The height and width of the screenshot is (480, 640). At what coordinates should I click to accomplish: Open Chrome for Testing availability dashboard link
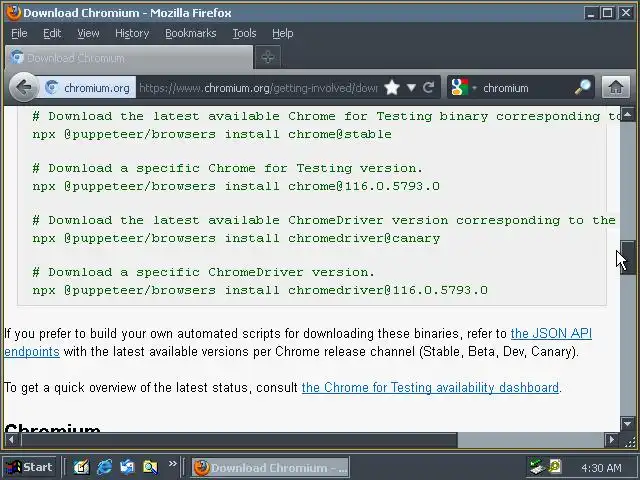[x=430, y=387]
